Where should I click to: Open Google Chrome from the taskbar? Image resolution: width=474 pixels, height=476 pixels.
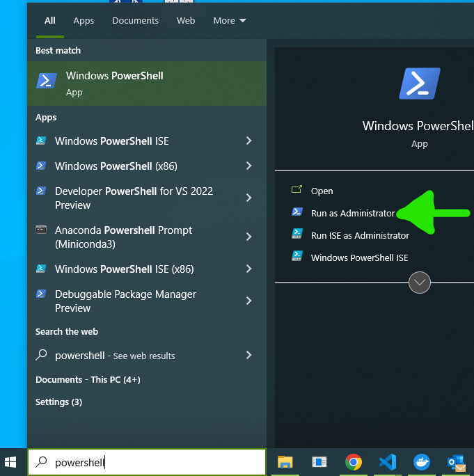354,462
